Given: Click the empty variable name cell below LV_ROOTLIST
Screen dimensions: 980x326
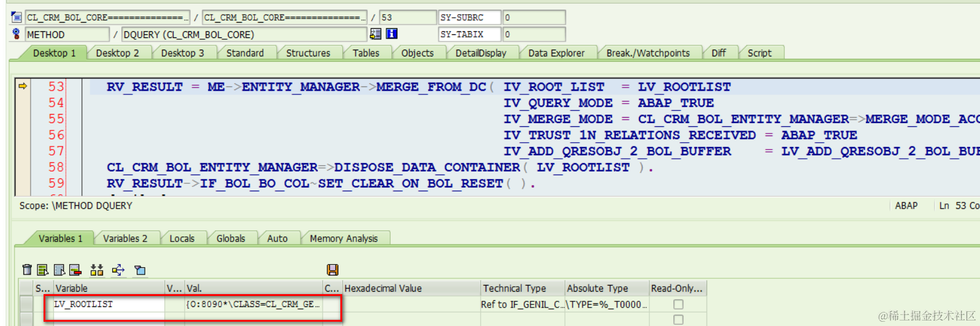Looking at the screenshot, I should (x=109, y=319).
